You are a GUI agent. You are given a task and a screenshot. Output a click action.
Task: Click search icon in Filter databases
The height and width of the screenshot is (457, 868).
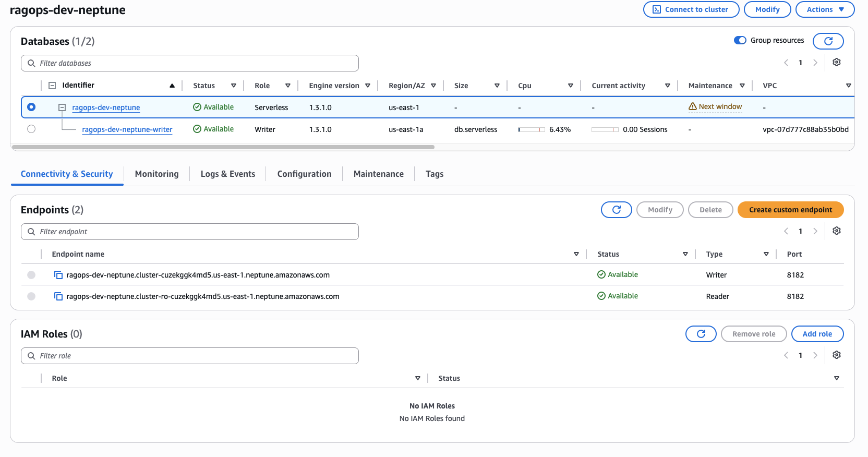(x=31, y=63)
